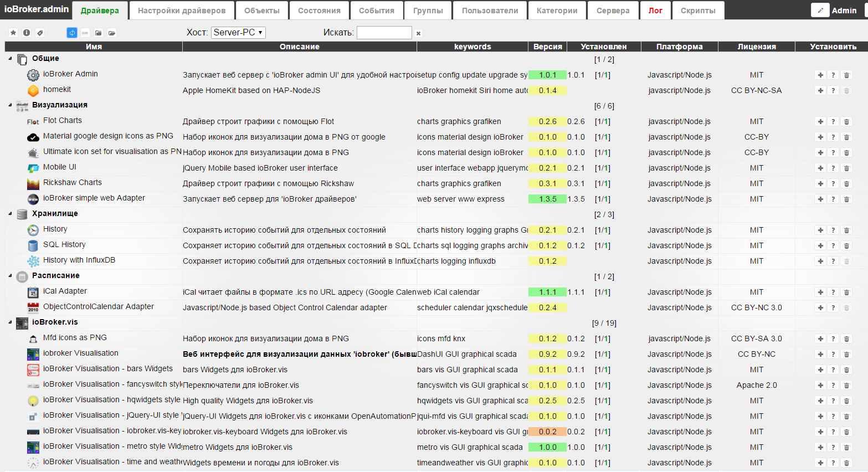This screenshot has width=868, height=472.
Task: Delete the Rickshaw Charts adapter
Action: tap(846, 183)
